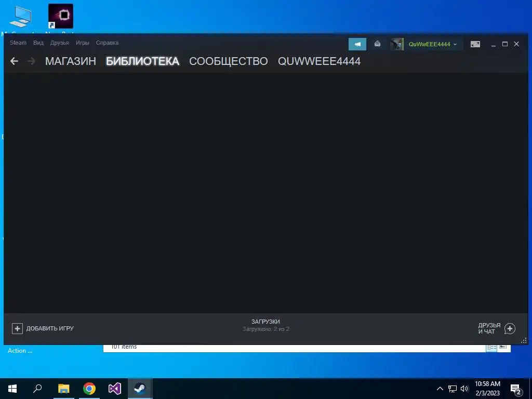Select the My Computer desktop icon
This screenshot has height=399, width=532.
20,17
